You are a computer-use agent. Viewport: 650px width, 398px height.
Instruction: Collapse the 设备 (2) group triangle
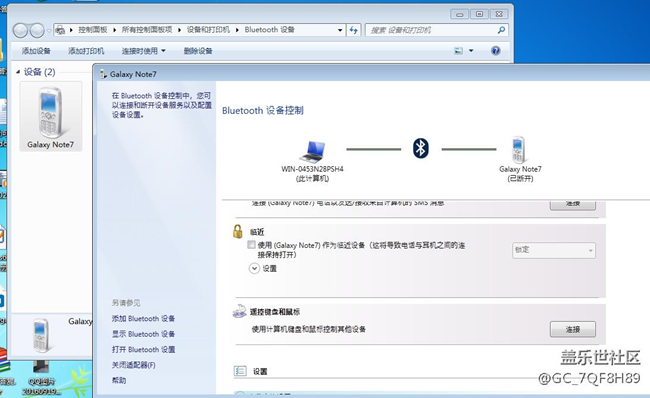tap(18, 72)
